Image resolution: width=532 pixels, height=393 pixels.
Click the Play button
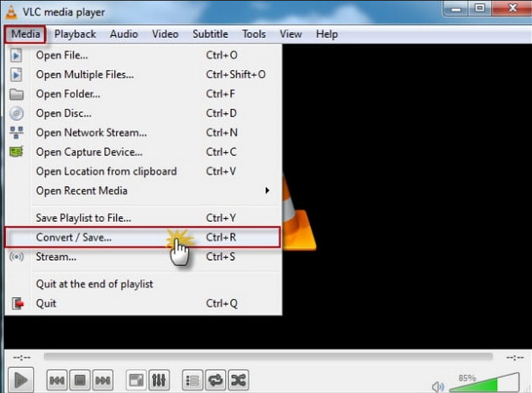[x=21, y=380]
